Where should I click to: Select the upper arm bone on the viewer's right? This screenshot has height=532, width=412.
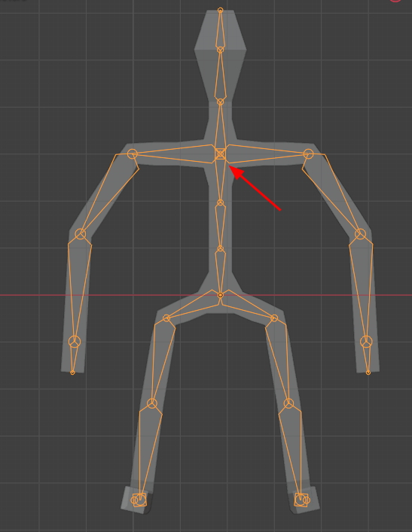[333, 193]
